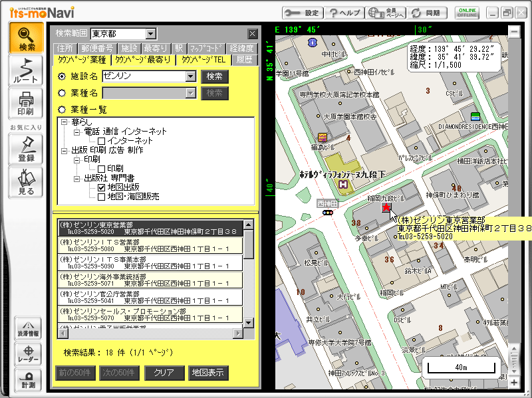Screen dimensions: 532x398
Task: Switch to タウンページTEL tab
Action: (x=203, y=60)
